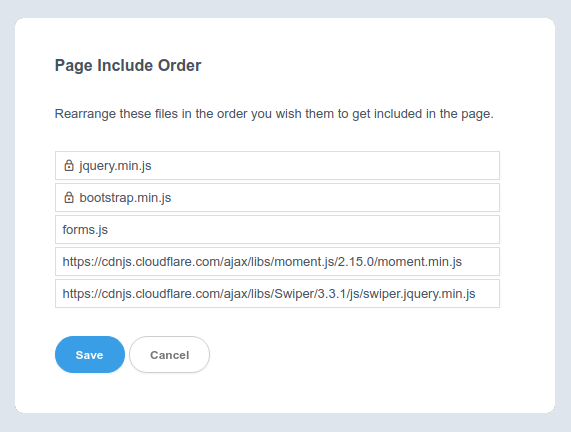
Task: Click the 2.15.0 version in moment URL
Action: 356,262
